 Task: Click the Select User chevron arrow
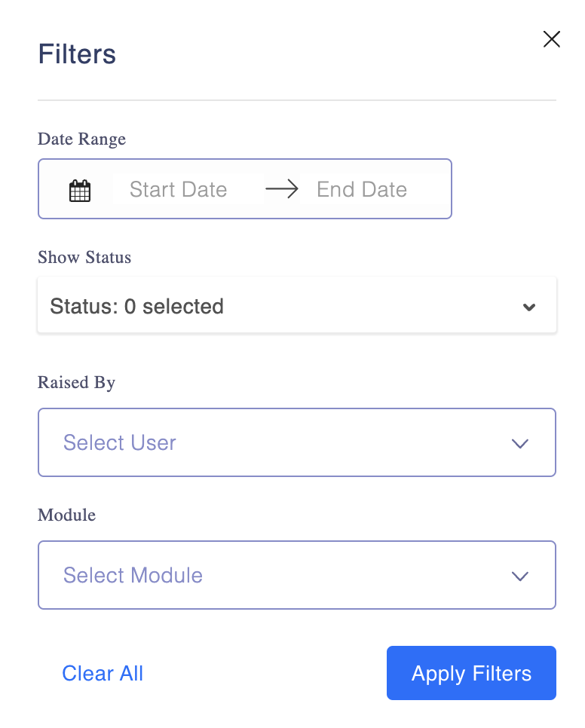point(519,443)
